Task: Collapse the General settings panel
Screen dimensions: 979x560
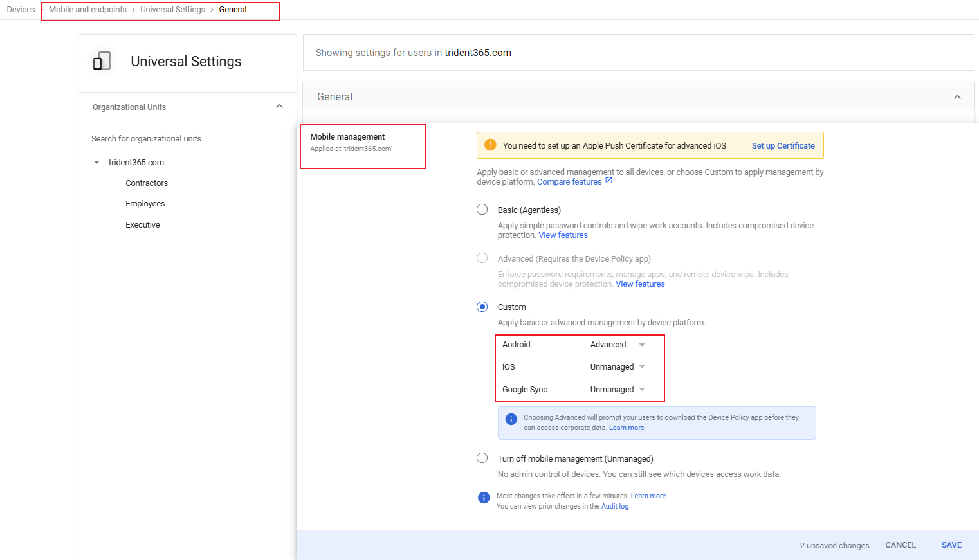Action: [x=957, y=97]
